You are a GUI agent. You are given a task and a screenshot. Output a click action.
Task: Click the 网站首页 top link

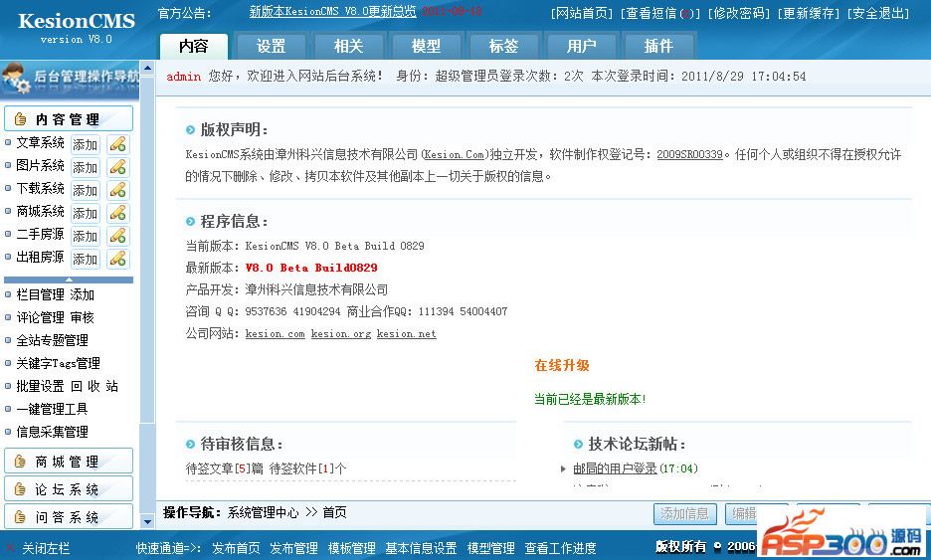point(582,13)
